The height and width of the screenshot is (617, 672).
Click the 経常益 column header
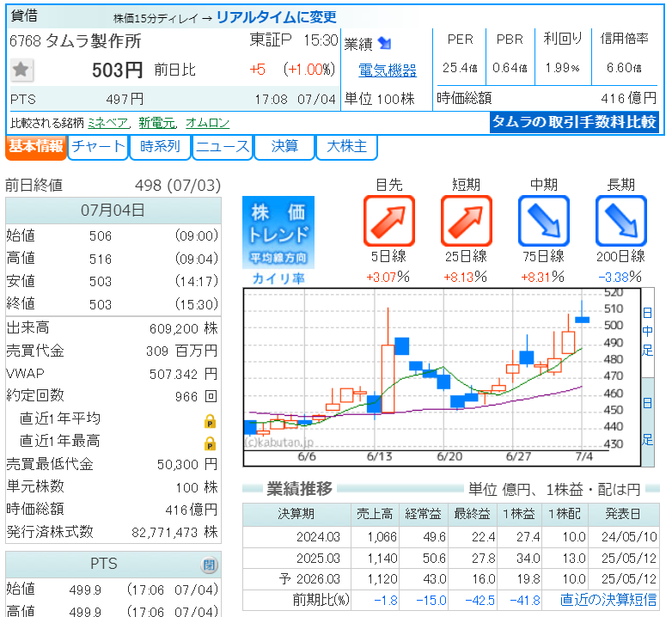(424, 514)
